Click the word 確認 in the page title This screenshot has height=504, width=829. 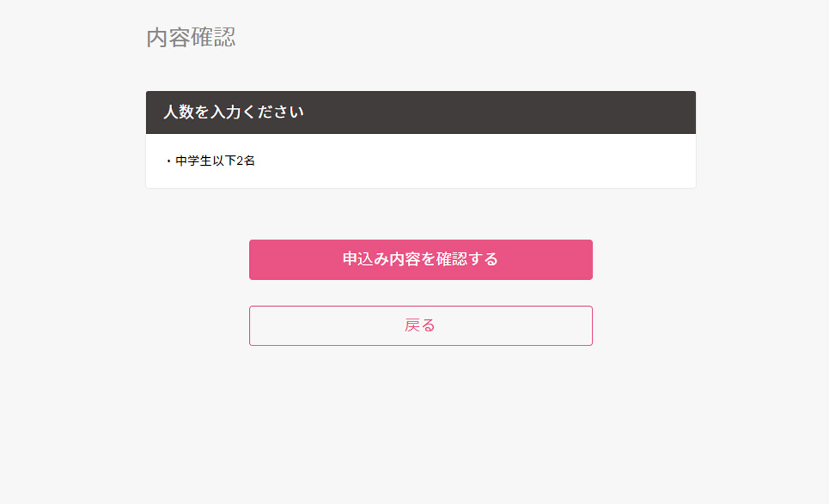(213, 37)
